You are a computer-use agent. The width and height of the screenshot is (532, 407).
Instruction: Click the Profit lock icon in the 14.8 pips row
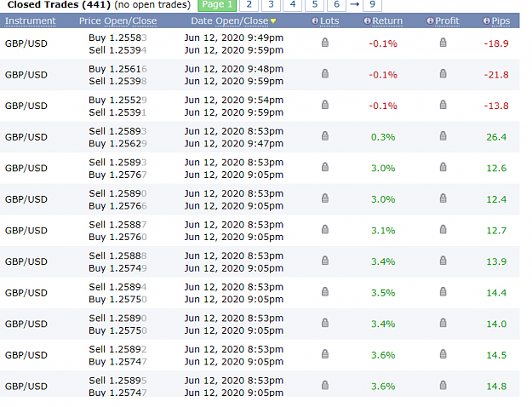point(443,385)
